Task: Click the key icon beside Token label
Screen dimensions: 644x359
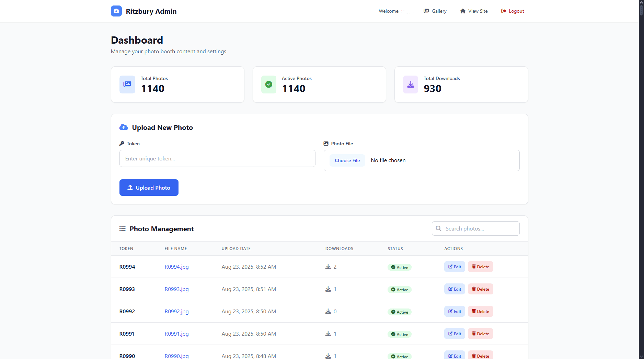Action: (122, 143)
